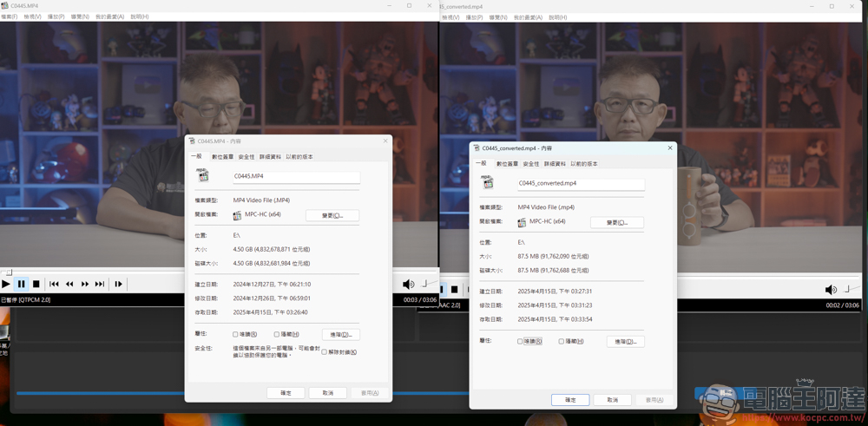Click 進階(D)... in C0445.MP4 properties
Viewport: 868px width, 426px height.
point(341,334)
